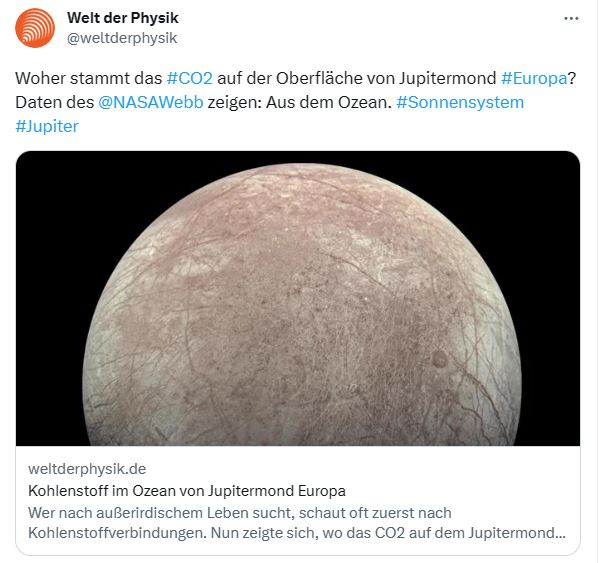Open the #Europa hashtag
The height and width of the screenshot is (563, 605).
pyautogui.click(x=534, y=78)
